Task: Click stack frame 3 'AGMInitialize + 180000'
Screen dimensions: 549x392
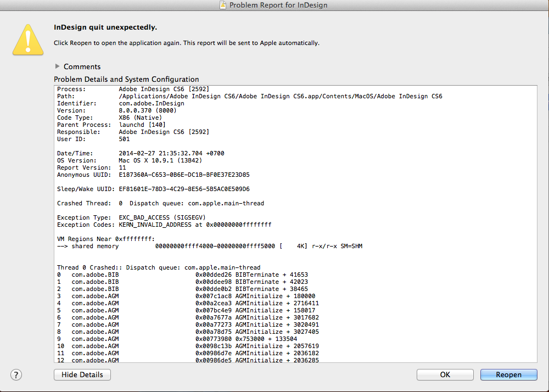Action: click(186, 296)
